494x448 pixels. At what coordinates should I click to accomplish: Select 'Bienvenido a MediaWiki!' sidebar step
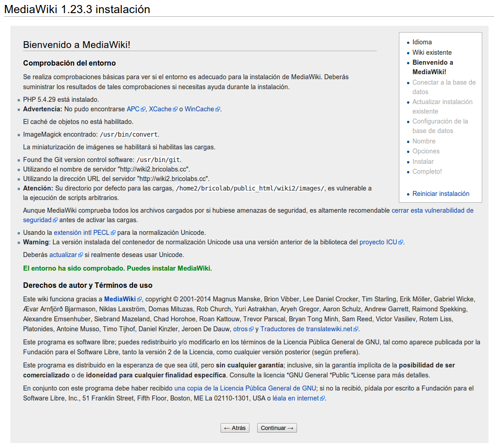[x=432, y=67]
